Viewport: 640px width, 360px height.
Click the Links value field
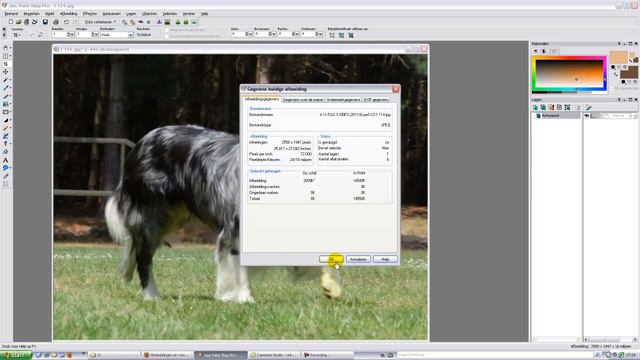click(x=238, y=34)
